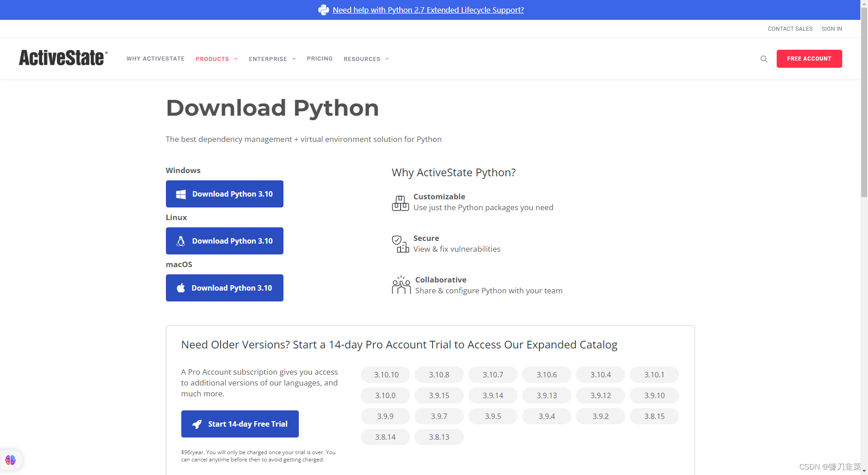Image resolution: width=868 pixels, height=475 pixels.
Task: Select version 3.10.7 pill
Action: tap(493, 375)
